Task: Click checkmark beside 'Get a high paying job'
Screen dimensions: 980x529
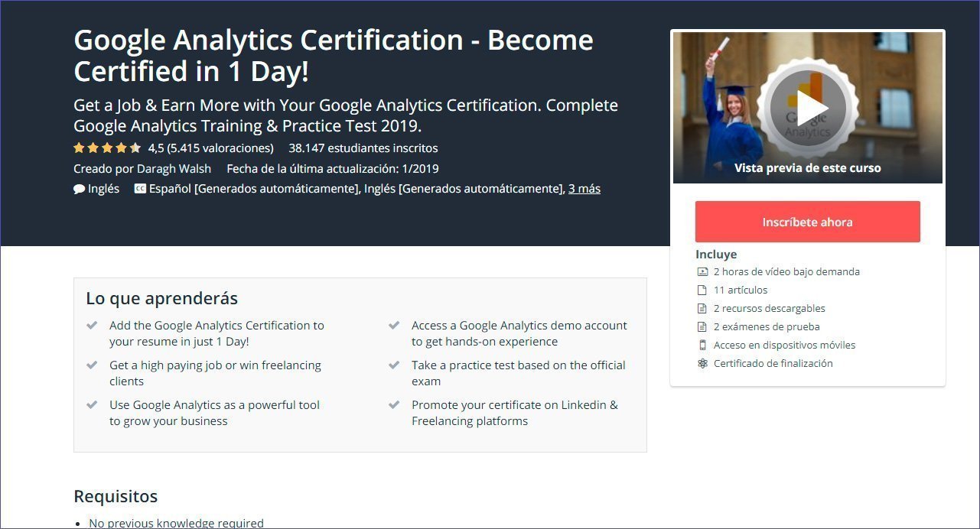Action: coord(92,365)
